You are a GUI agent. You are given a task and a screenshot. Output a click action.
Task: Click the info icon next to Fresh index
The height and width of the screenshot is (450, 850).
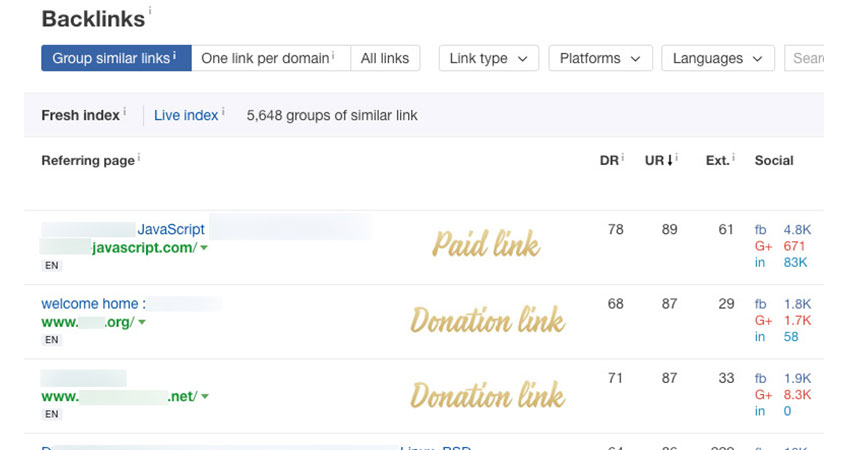[x=124, y=111]
